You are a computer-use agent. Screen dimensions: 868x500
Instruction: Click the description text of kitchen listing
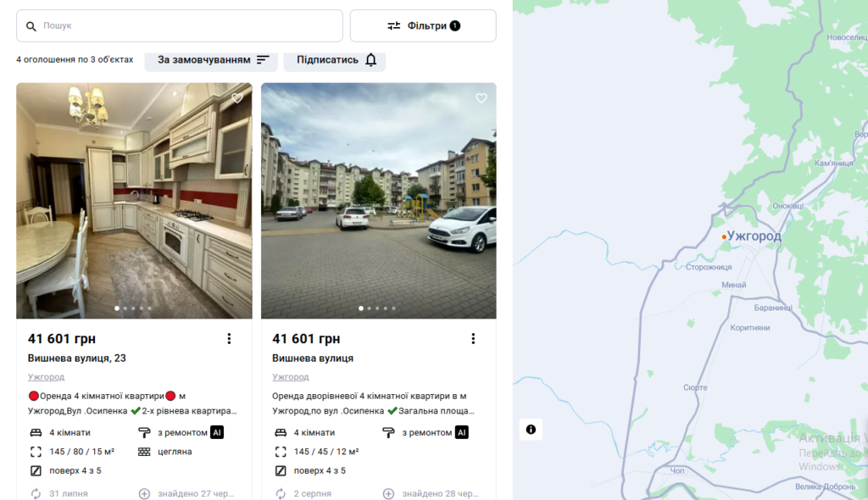(x=133, y=403)
